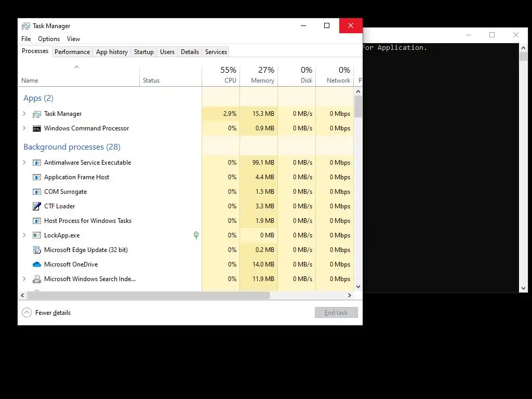Close the background command window
The width and height of the screenshot is (532, 399).
click(516, 35)
